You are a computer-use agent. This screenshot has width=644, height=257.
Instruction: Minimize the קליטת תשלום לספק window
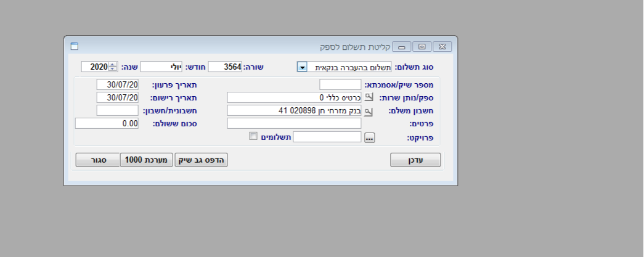click(x=402, y=46)
